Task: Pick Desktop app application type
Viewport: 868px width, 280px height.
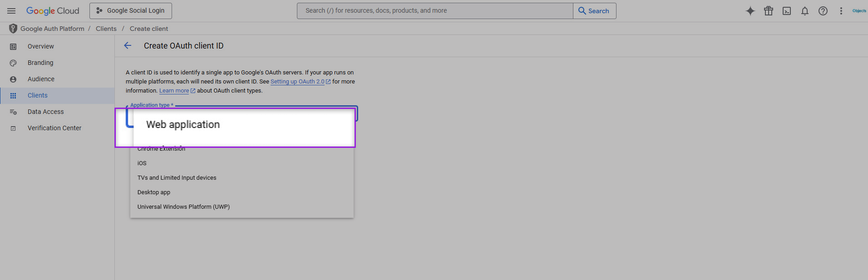Action: click(154, 192)
